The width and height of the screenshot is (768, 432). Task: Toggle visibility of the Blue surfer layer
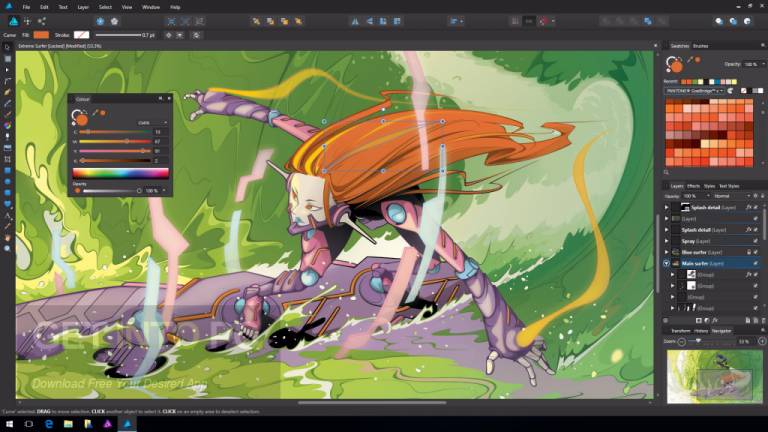[x=755, y=252]
